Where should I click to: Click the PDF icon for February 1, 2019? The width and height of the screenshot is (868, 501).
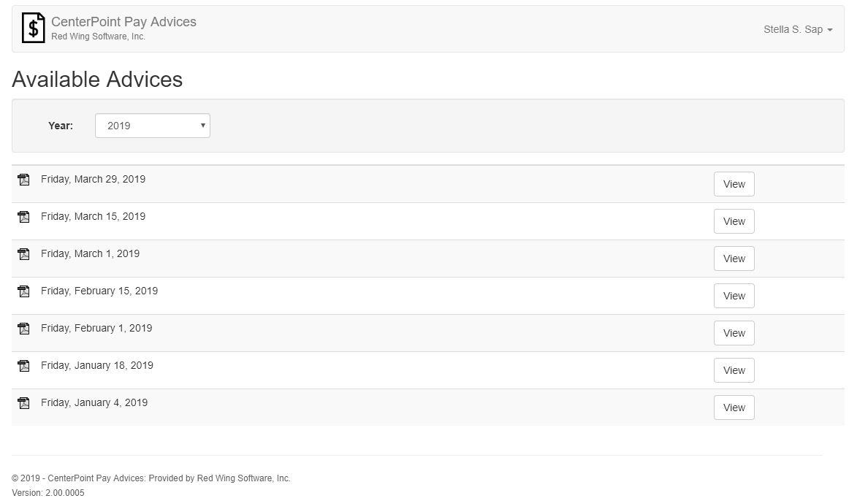24,329
